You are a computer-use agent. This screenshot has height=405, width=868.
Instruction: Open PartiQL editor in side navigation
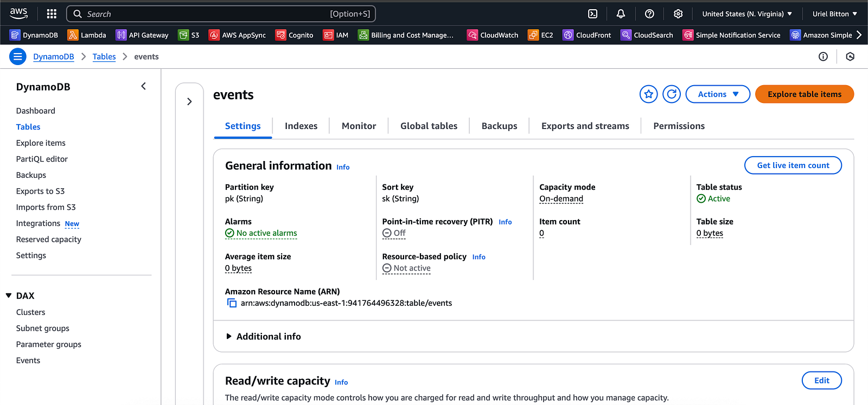[x=42, y=159]
